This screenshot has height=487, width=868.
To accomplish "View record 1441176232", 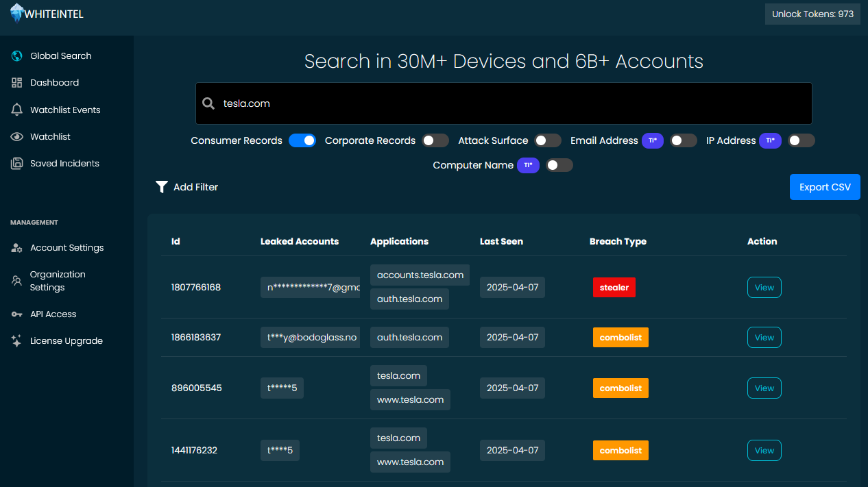I will click(x=764, y=451).
